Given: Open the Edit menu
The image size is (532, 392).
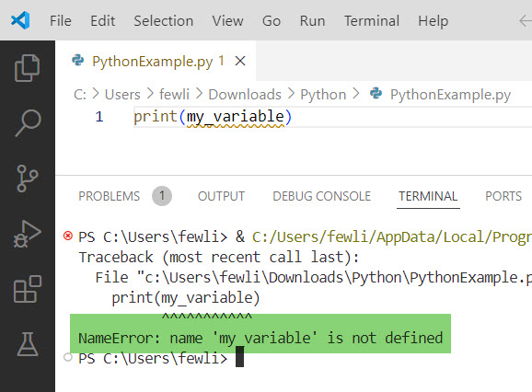Looking at the screenshot, I should point(102,21).
